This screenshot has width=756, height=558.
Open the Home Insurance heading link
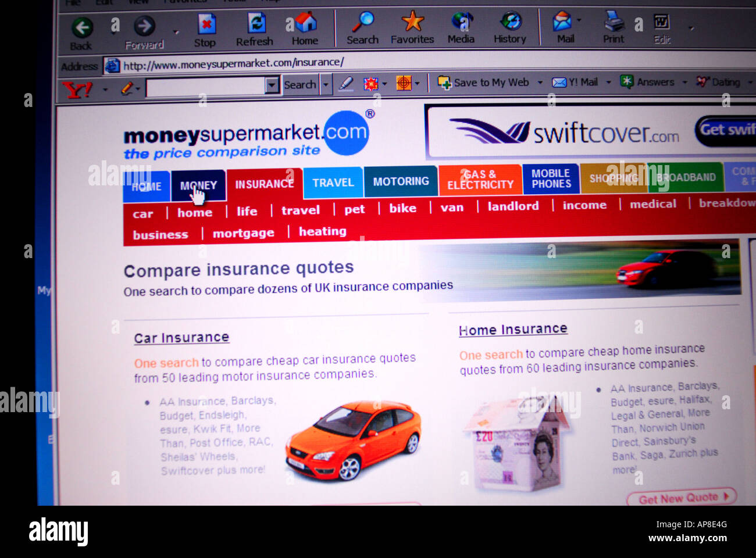(x=513, y=330)
